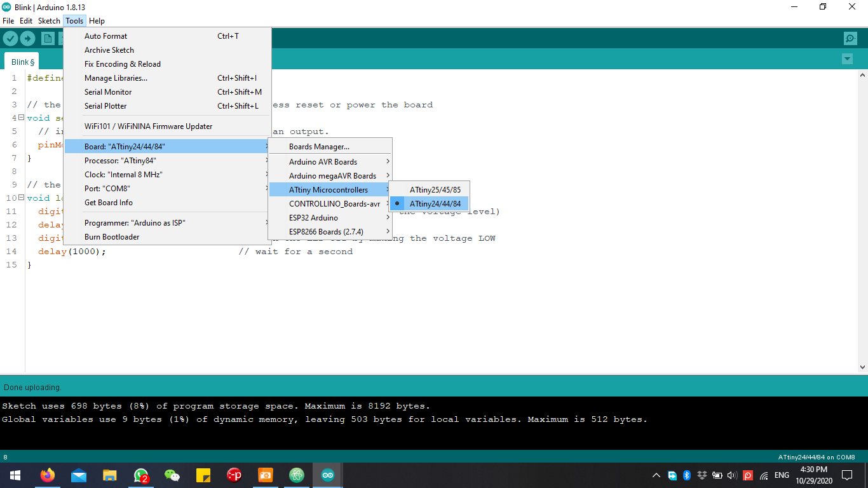Viewport: 868px width, 488px height.
Task: Switch to the Blink sketch tab
Action: pos(22,62)
